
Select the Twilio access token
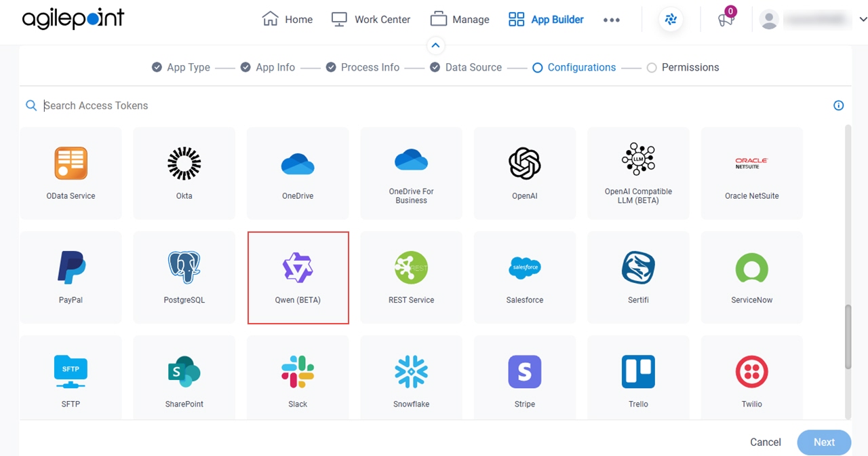752,377
